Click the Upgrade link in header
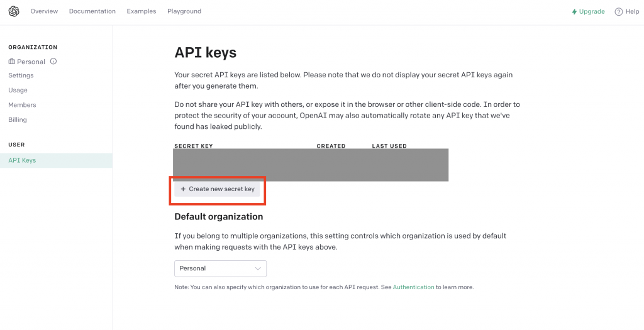Viewport: 644px width, 330px height. (592, 12)
